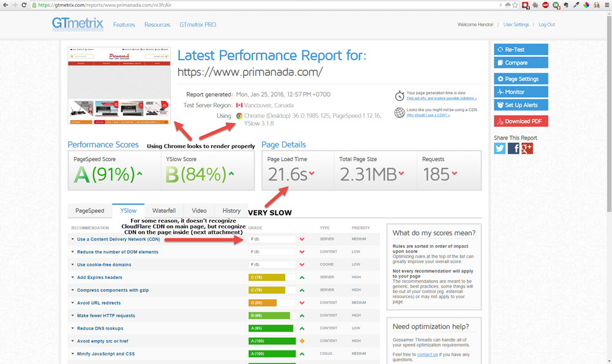The width and height of the screenshot is (612, 364).
Task: Expand Avoid URL redirects recommendation
Action: coord(99,303)
